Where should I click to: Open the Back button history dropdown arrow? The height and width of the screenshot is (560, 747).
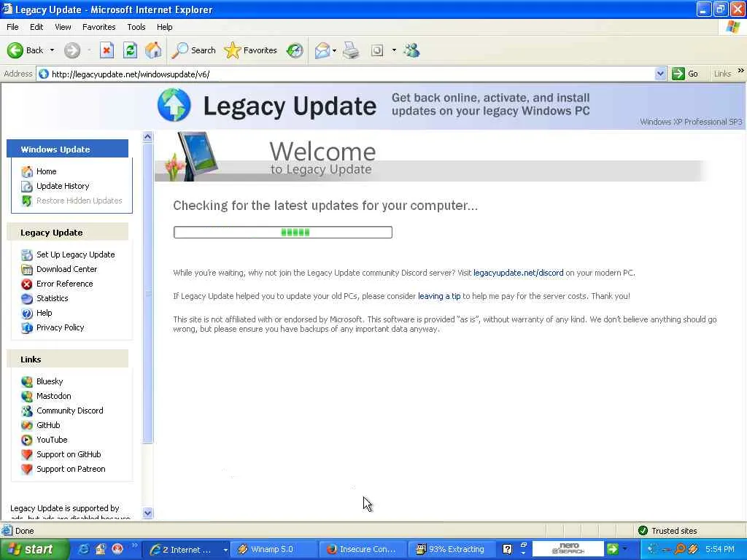click(x=52, y=50)
